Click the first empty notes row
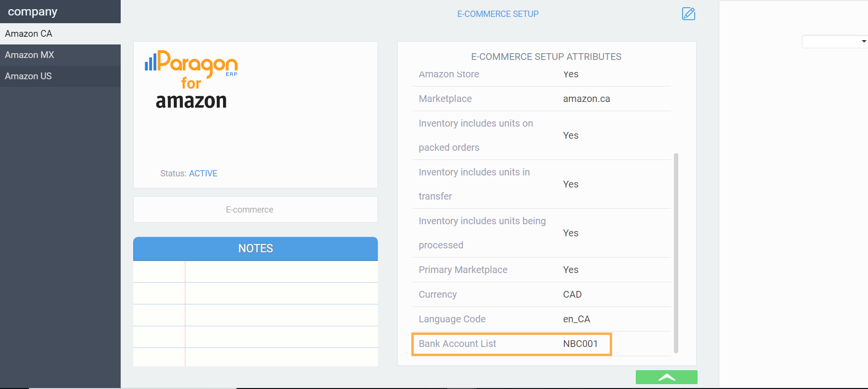The width and height of the screenshot is (868, 389). click(255, 272)
